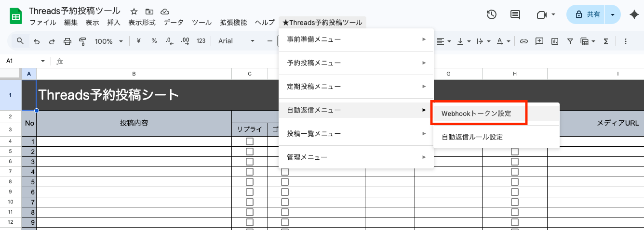Apply percent number format

pos(154,41)
